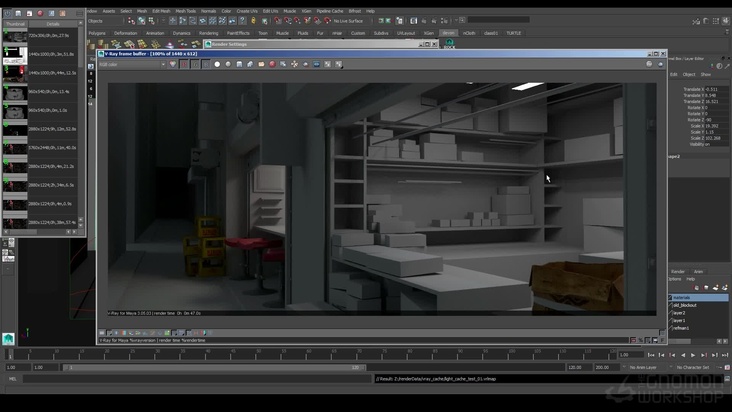The image size is (732, 412).
Task: Click the Thumbnail column header
Action: (x=15, y=24)
